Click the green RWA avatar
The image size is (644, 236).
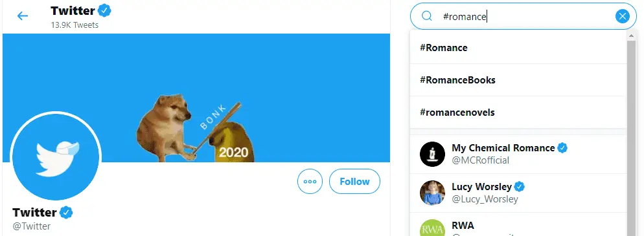[x=432, y=228]
